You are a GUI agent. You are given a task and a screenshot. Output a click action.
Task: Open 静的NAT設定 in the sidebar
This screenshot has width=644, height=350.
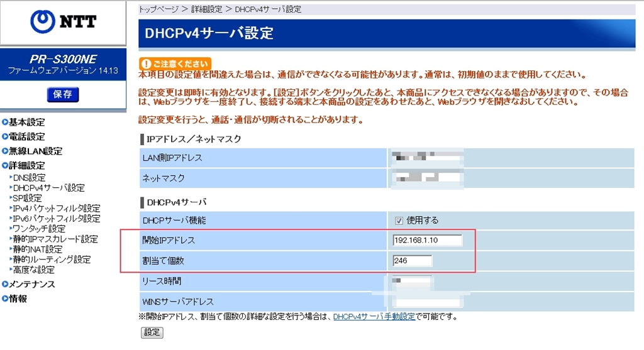pyautogui.click(x=37, y=249)
